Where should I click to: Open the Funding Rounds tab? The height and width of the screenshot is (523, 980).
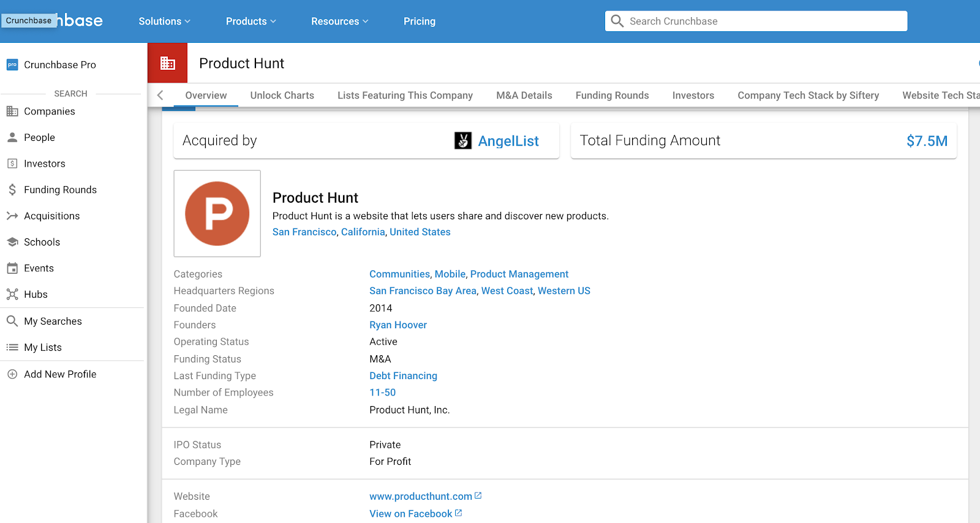[612, 96]
